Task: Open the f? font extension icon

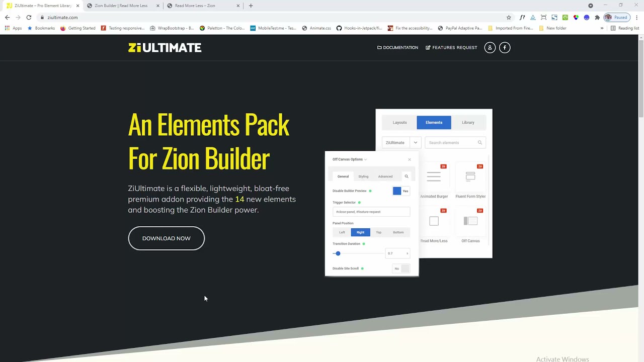Action: (x=522, y=17)
